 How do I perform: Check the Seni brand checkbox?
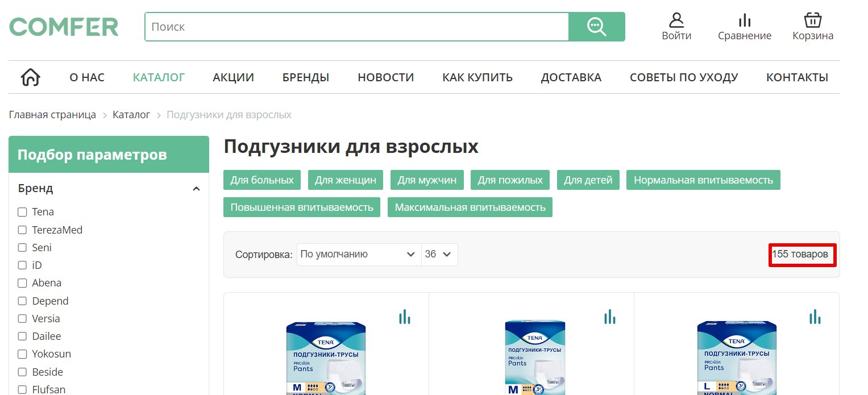[22, 248]
